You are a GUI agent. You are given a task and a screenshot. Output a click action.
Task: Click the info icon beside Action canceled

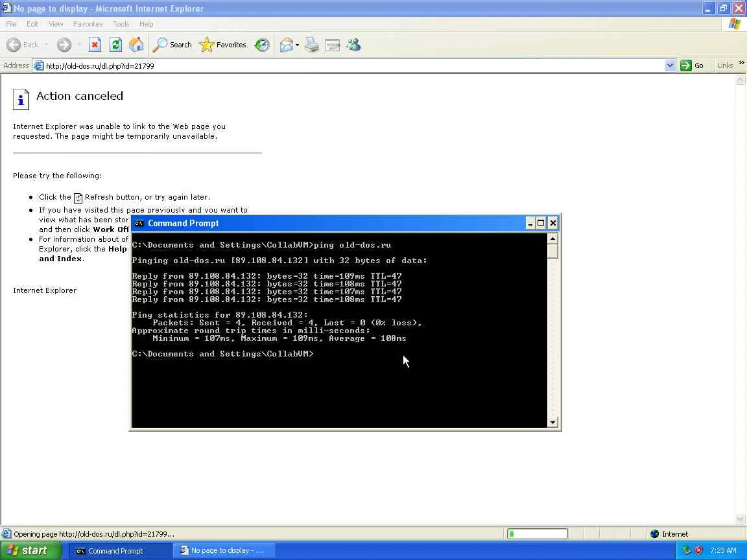21,100
